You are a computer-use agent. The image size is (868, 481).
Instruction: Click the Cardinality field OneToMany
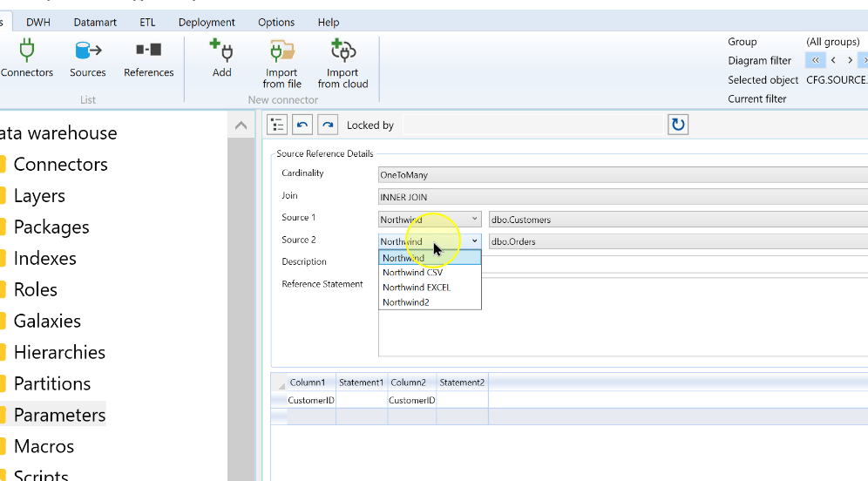tap(623, 175)
